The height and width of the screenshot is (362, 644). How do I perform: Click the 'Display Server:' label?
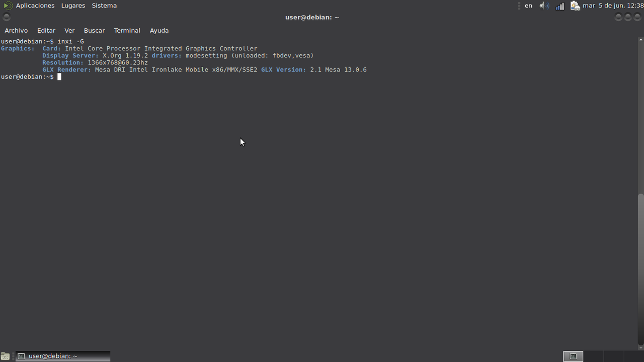70,56
